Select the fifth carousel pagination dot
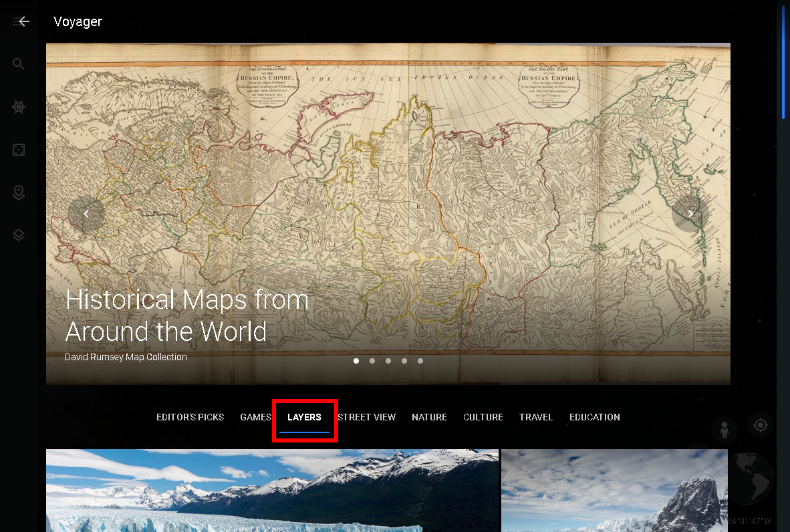790x532 pixels. pyautogui.click(x=420, y=361)
